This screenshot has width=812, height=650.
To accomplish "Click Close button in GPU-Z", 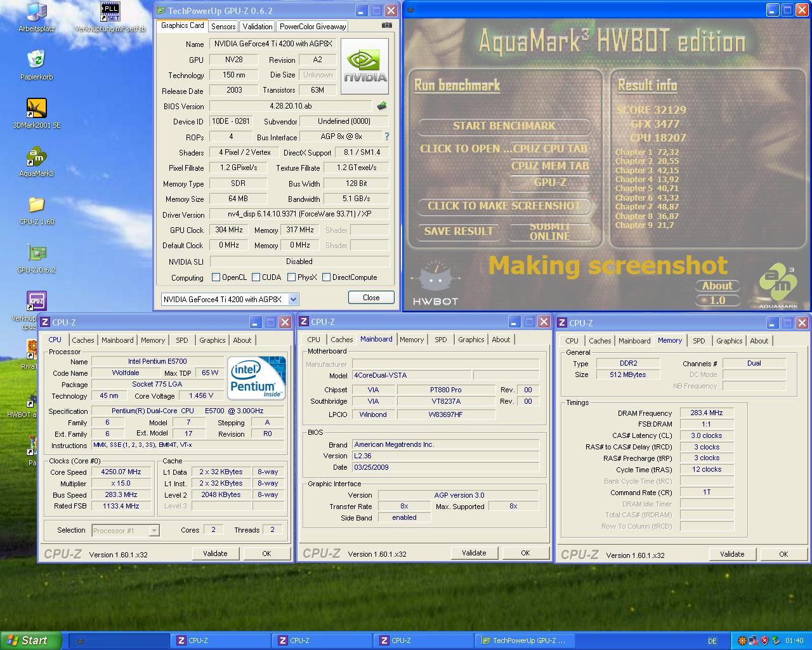I will coord(371,297).
